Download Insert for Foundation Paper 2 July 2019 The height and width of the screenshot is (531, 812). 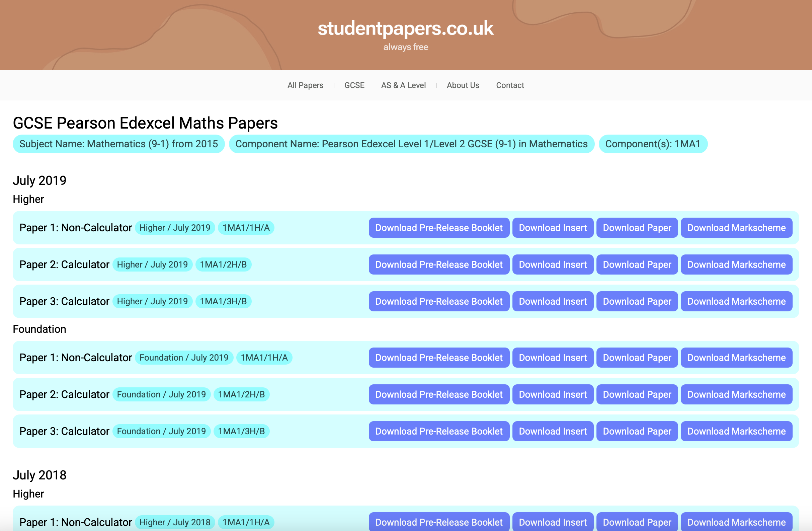pyautogui.click(x=552, y=394)
